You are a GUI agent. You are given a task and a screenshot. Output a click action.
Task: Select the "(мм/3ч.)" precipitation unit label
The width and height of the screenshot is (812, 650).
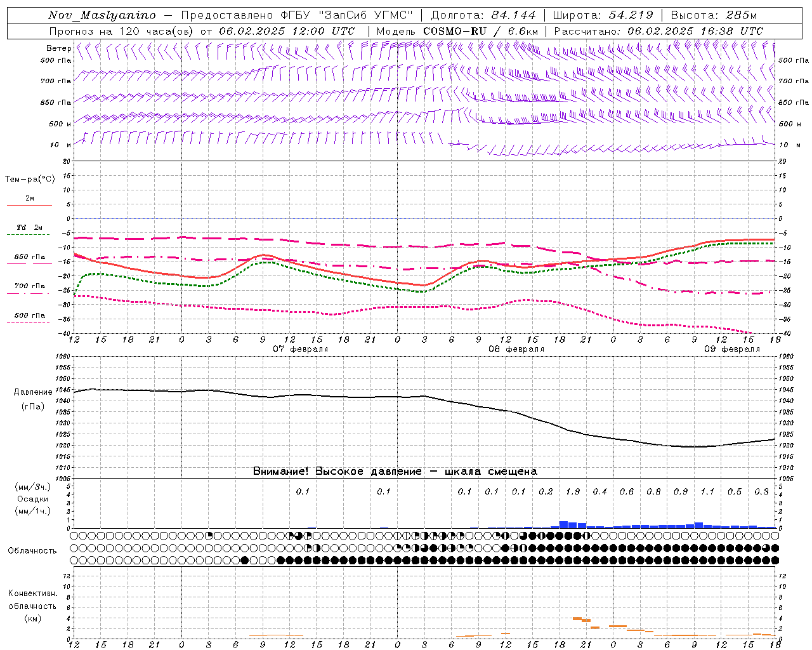[32, 487]
